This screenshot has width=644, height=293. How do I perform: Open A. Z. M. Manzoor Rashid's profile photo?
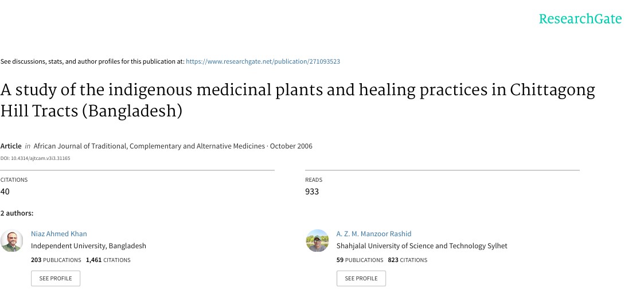click(x=317, y=241)
